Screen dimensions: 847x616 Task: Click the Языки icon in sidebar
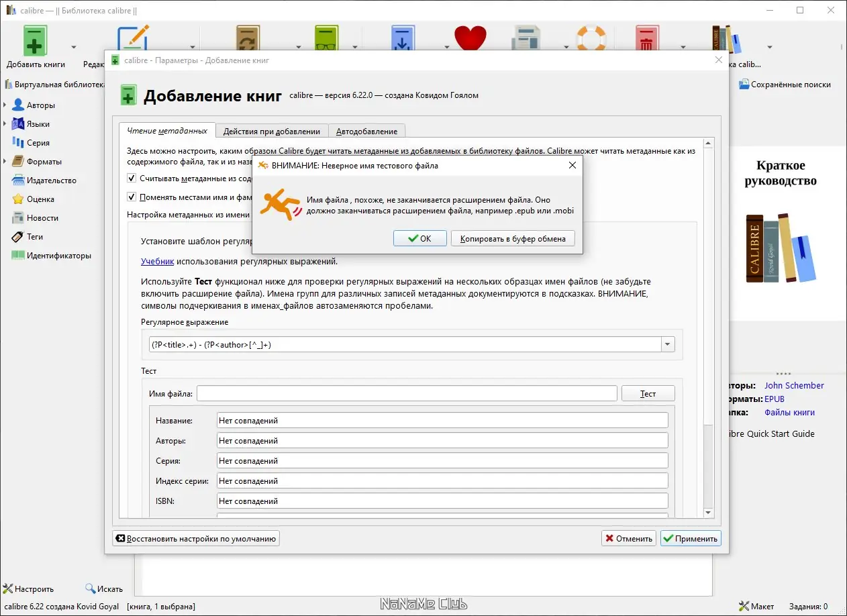17,123
